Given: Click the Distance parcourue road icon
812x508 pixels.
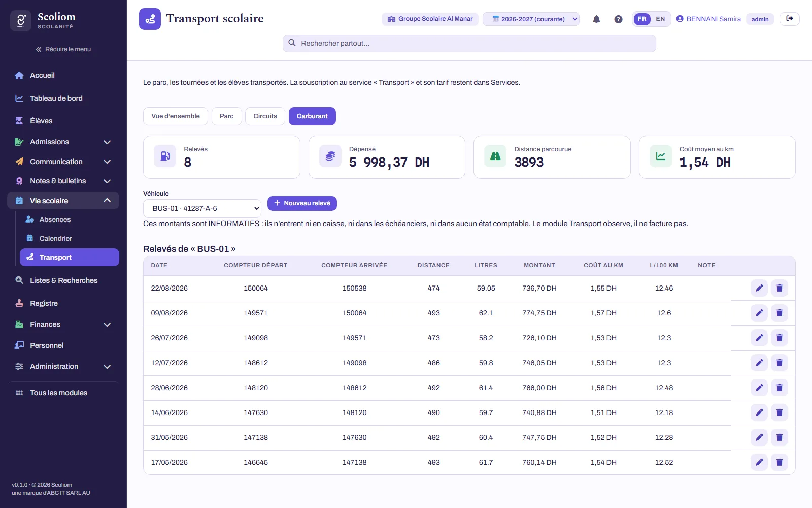Looking at the screenshot, I should point(495,156).
